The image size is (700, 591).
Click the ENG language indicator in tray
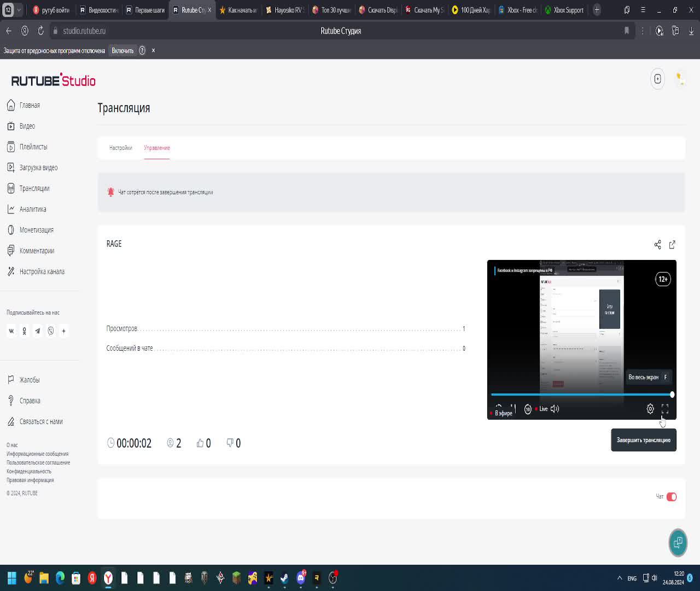pyautogui.click(x=632, y=578)
